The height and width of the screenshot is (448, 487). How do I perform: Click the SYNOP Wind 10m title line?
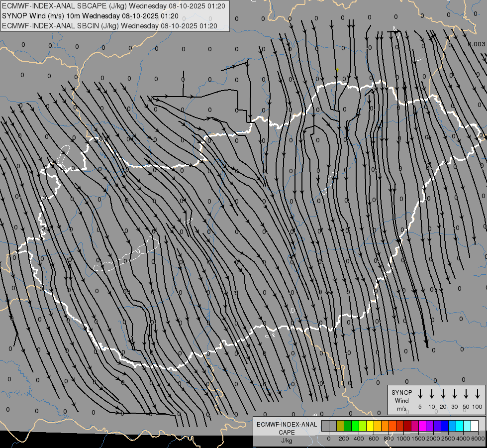90,16
